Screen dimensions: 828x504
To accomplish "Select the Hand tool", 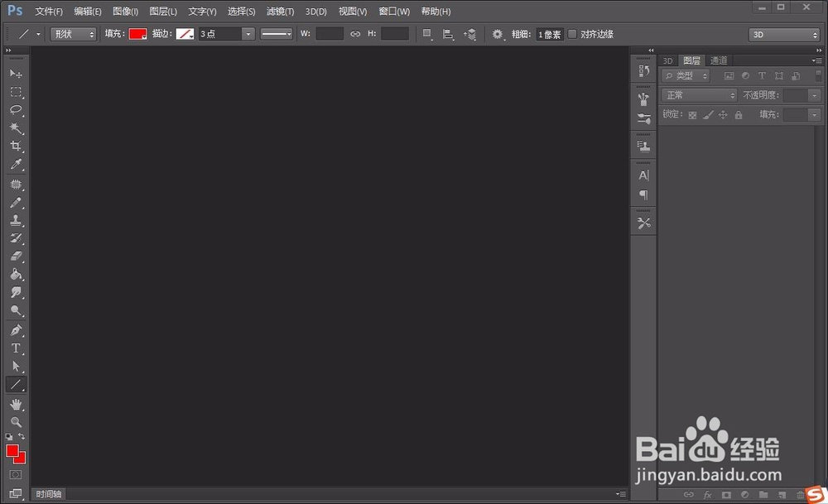I will (x=16, y=405).
